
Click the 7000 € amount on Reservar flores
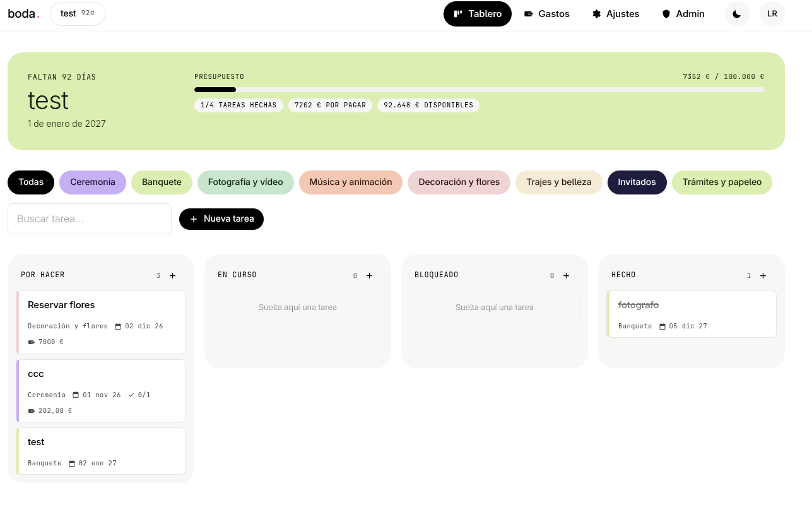[46, 342]
